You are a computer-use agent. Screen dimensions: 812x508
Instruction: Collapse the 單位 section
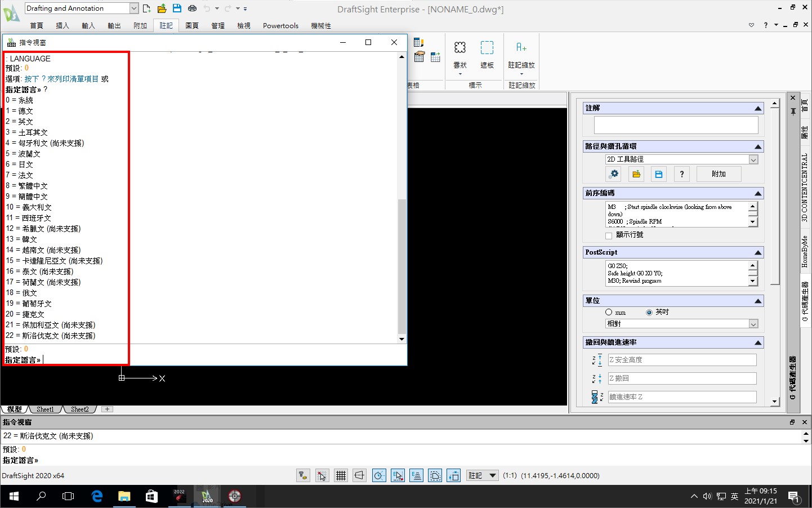pyautogui.click(x=758, y=301)
